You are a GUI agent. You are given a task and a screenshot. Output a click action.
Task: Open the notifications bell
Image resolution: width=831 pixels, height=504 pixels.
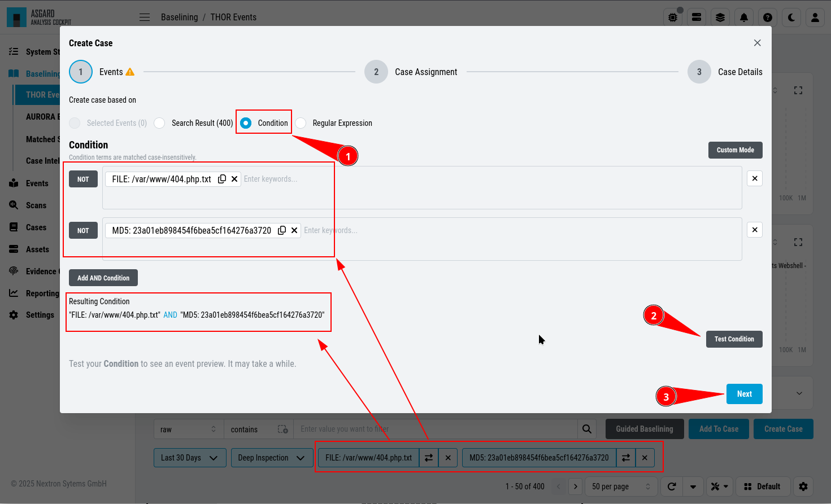tap(744, 17)
